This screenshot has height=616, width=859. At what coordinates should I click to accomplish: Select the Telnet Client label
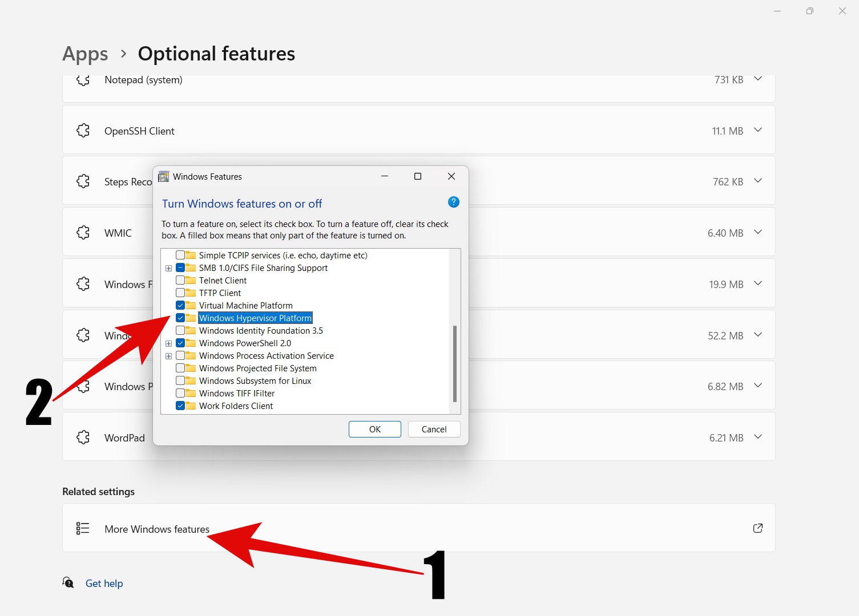223,280
